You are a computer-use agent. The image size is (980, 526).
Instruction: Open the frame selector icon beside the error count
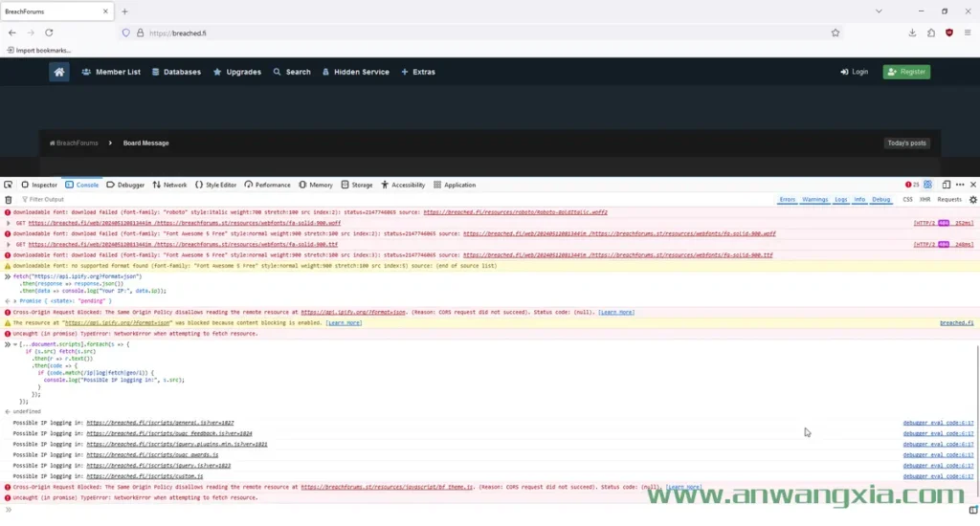(928, 185)
